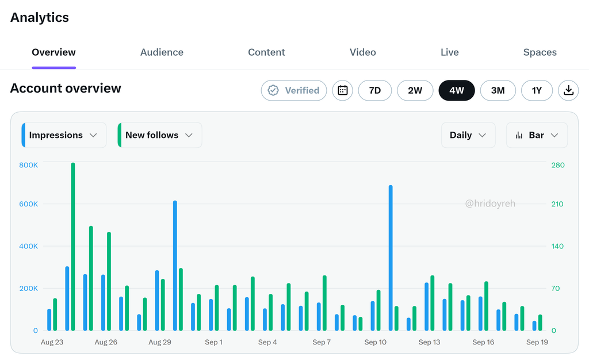Select the 7D time range
This screenshot has width=589, height=364.
pos(375,90)
